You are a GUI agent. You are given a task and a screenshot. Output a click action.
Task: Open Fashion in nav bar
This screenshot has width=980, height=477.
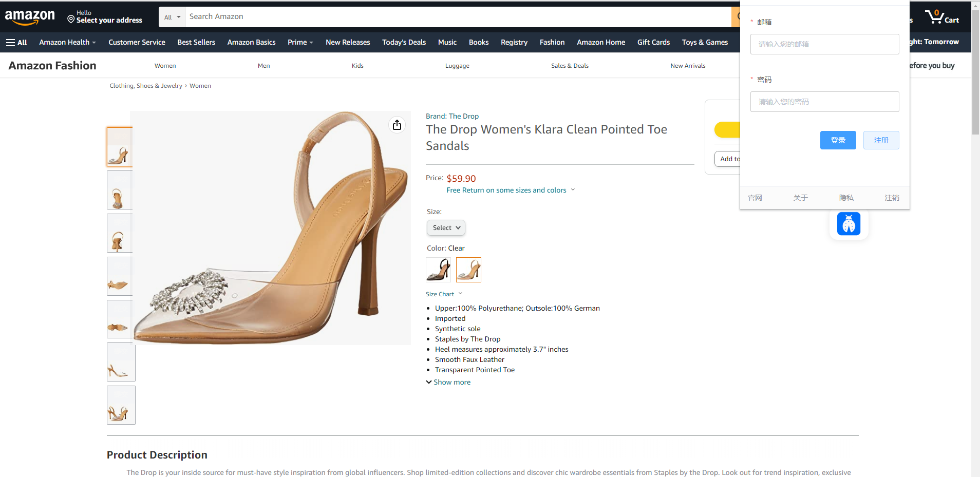point(552,43)
